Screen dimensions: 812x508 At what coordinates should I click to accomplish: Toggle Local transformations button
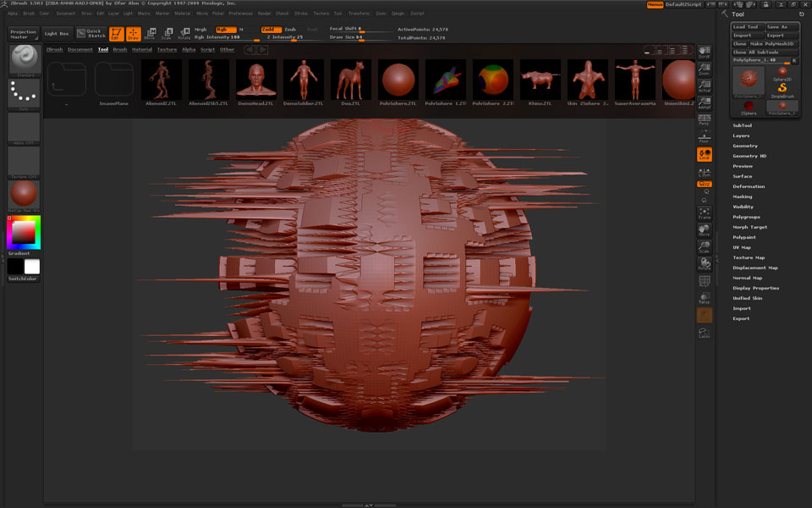[x=705, y=154]
